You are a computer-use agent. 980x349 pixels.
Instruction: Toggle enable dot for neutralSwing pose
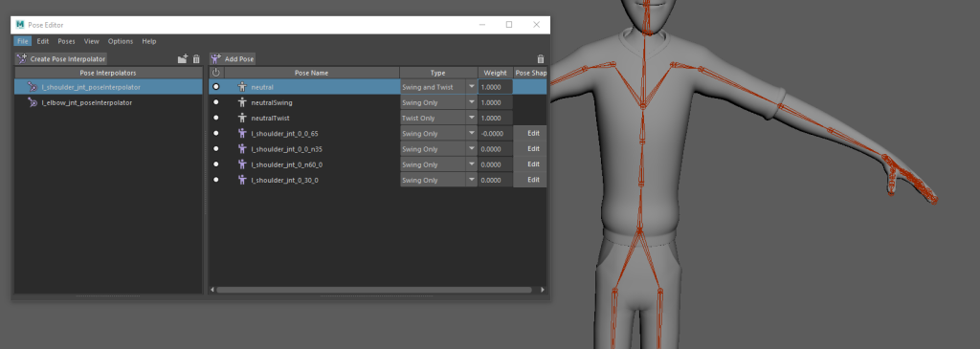click(216, 102)
